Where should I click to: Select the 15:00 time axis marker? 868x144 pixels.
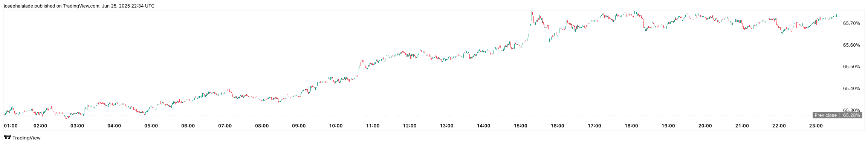click(x=520, y=126)
